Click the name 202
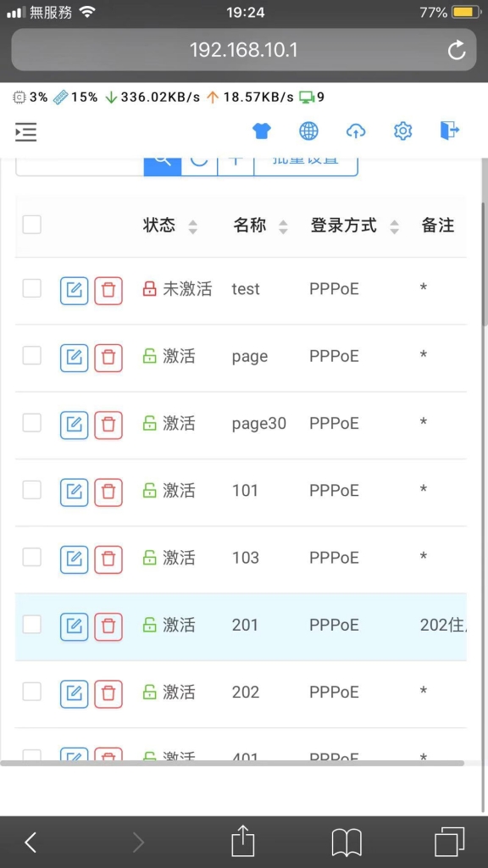 (x=246, y=693)
